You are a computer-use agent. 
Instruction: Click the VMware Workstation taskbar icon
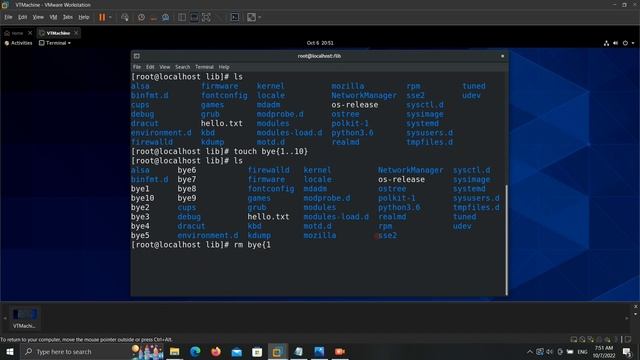pos(278,352)
